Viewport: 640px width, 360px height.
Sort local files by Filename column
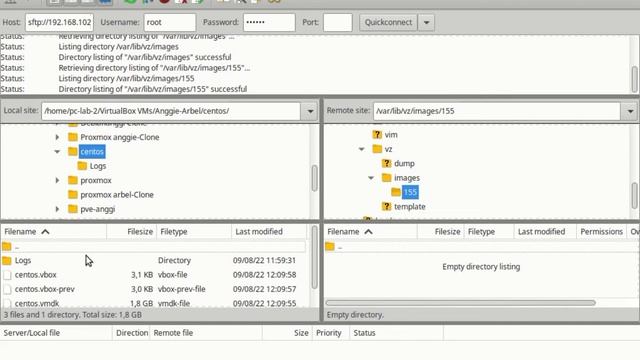[54, 231]
